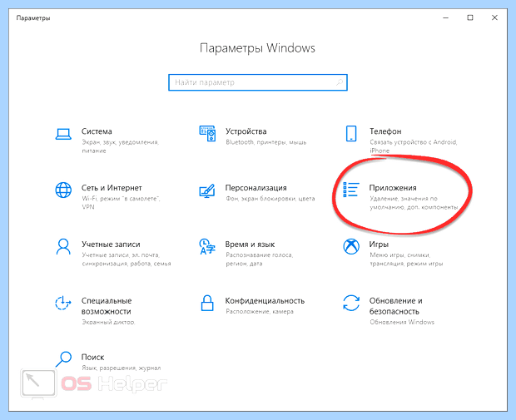Click the text "Экранный диктор"
Viewport: 516px width, 420px height.
pos(108,322)
